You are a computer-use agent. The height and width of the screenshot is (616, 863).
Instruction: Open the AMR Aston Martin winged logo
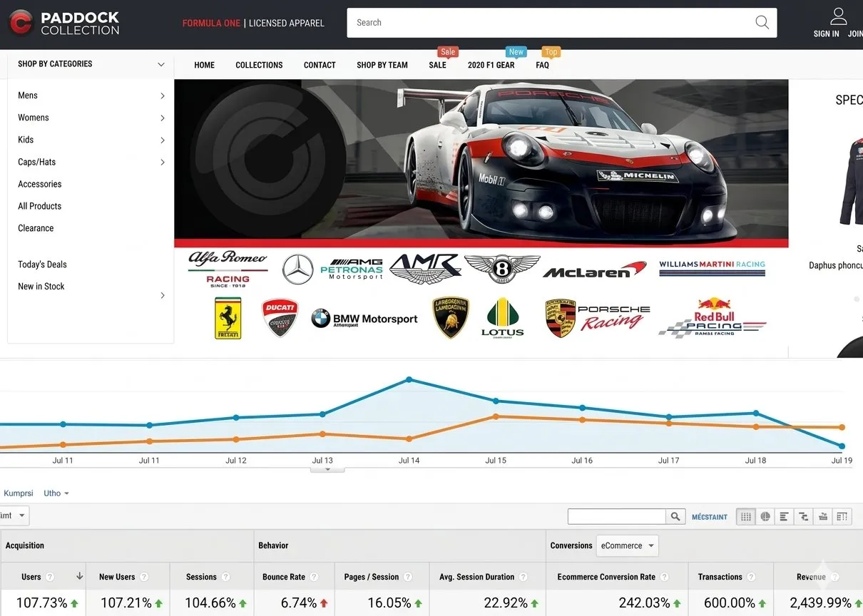pos(425,269)
